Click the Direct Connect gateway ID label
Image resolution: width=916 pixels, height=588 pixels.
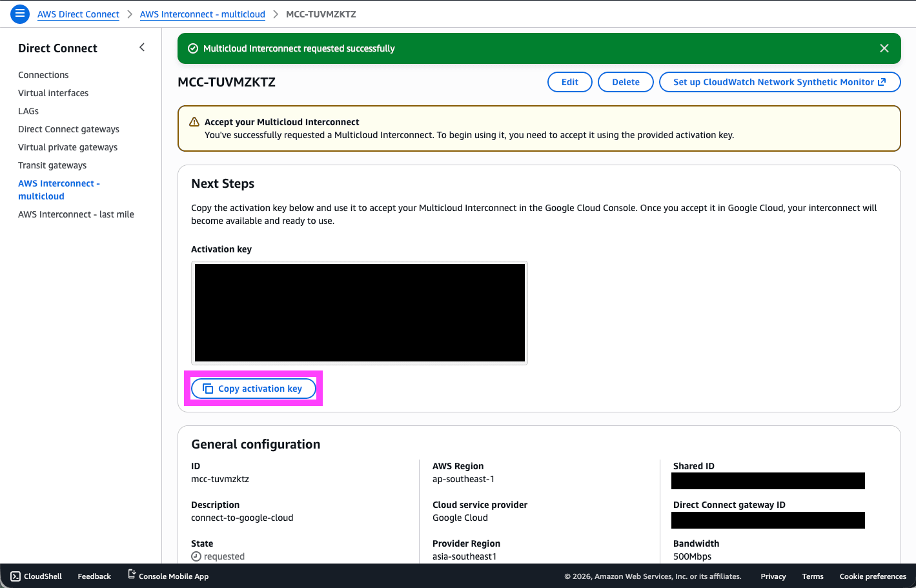coord(729,505)
